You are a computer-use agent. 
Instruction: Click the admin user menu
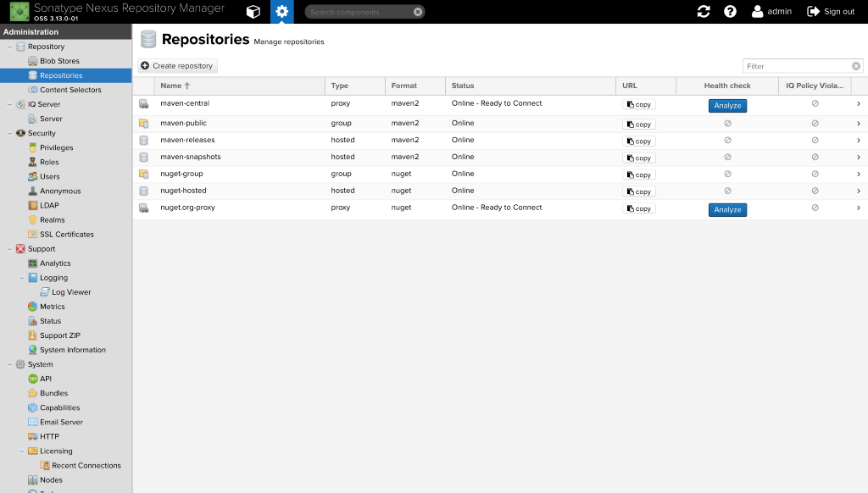(x=771, y=12)
